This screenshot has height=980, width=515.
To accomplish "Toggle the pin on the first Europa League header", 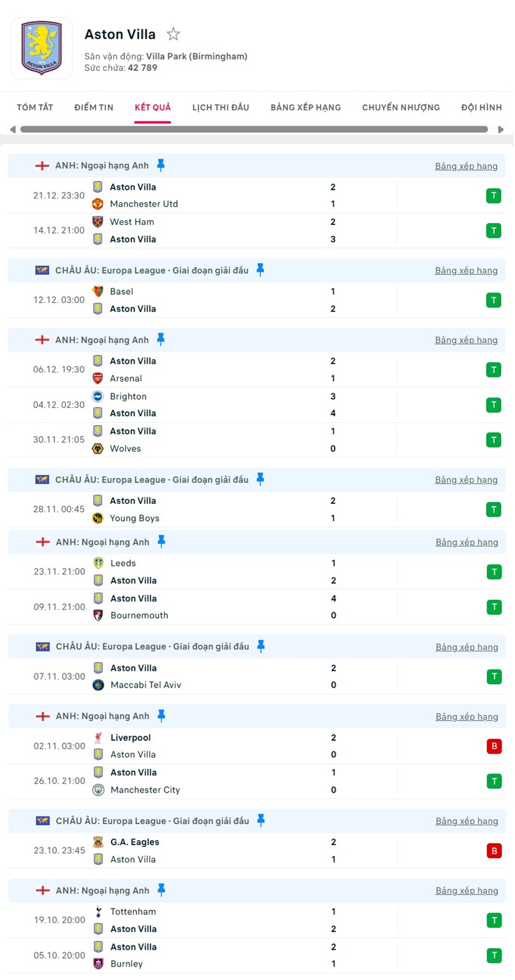I will (260, 270).
